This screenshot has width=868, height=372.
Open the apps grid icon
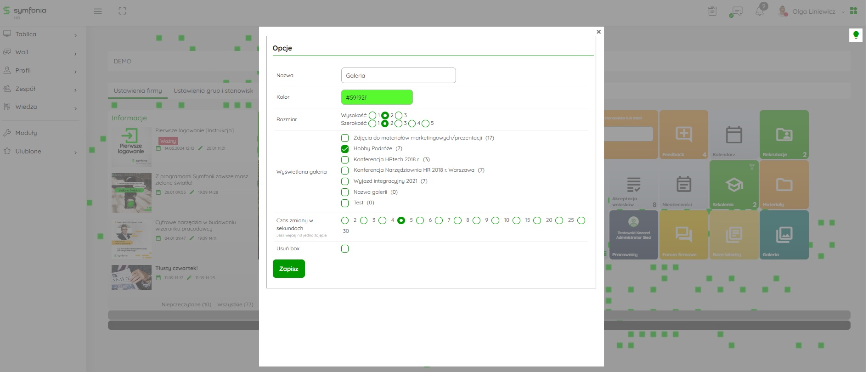(854, 11)
